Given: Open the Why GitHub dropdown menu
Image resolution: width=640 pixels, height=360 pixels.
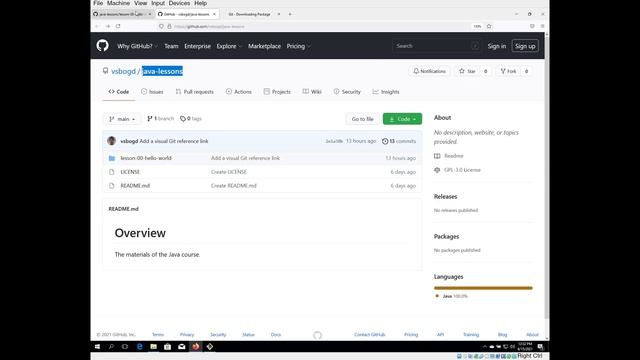Looking at the screenshot, I should pos(137,46).
